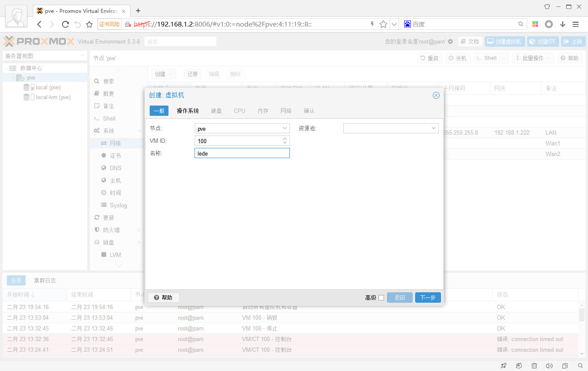Click the node Shutdown (关机) button
588x371 pixels.
pyautogui.click(x=458, y=58)
